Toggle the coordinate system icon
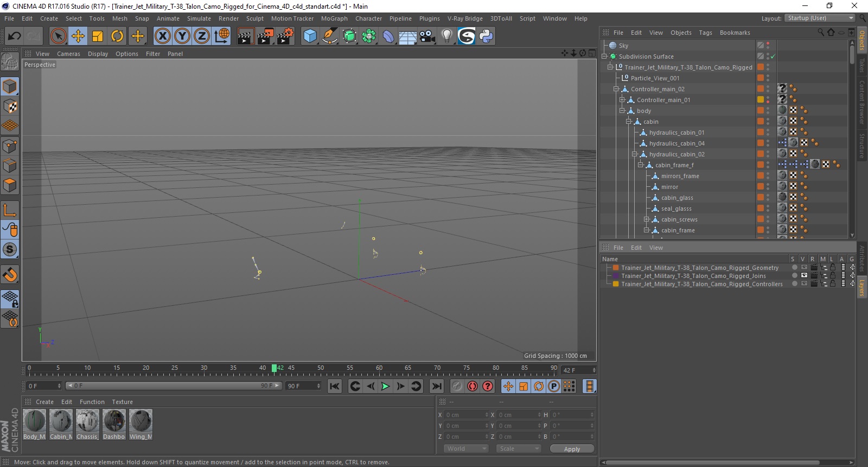 pyautogui.click(x=222, y=36)
